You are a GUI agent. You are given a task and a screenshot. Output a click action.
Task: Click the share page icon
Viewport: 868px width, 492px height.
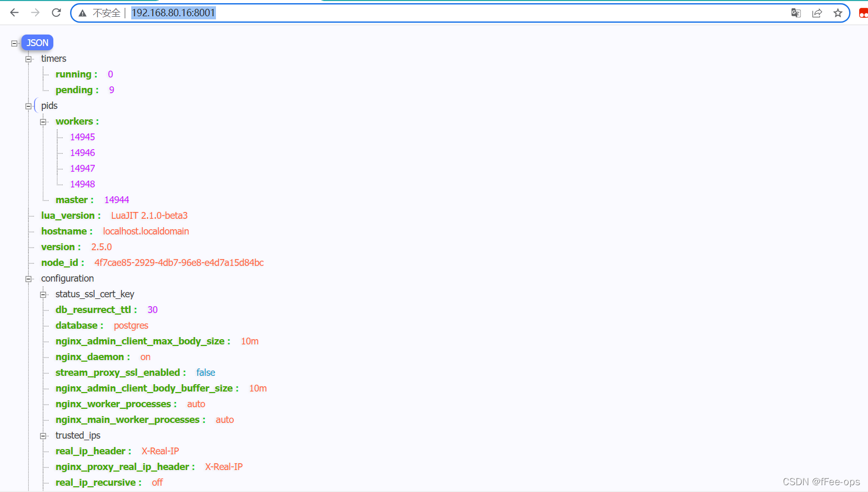click(x=817, y=13)
